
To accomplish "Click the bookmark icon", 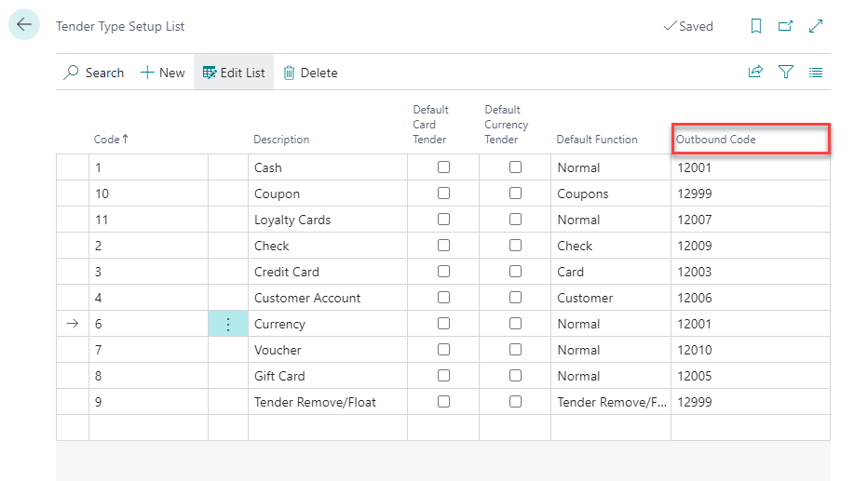I will coord(756,26).
